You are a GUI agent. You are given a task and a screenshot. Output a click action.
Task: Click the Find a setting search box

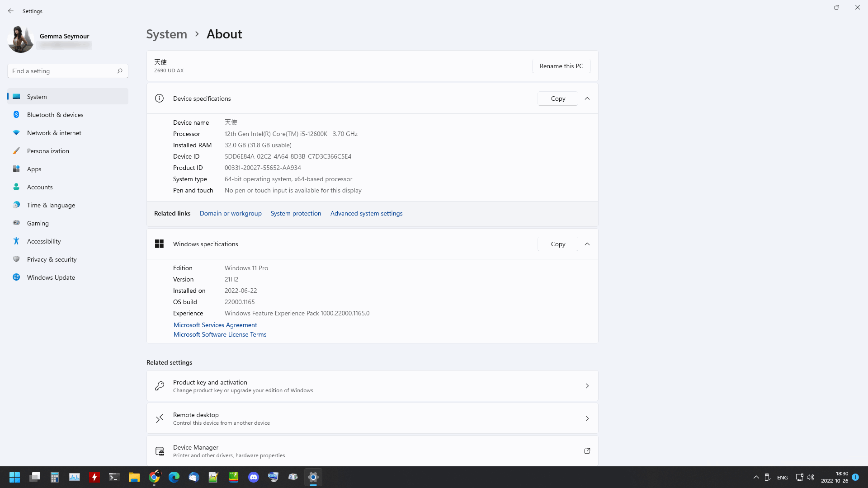(68, 71)
